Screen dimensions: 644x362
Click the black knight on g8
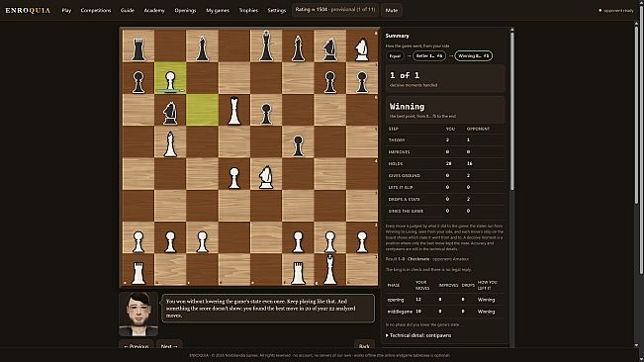[x=329, y=49]
